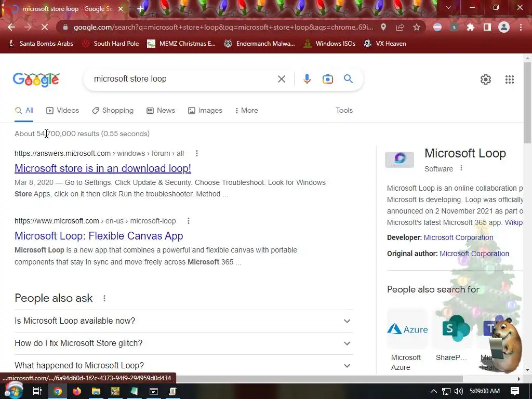Open 'Microsoft Loop: Flexible Canvas App' result
Viewport: 532px width, 399px height.
click(x=99, y=236)
